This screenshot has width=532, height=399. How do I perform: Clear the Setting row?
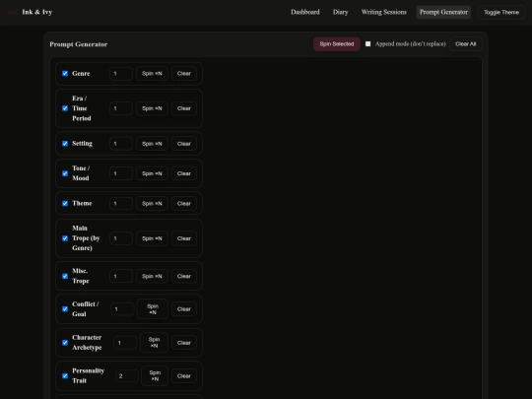tap(184, 144)
